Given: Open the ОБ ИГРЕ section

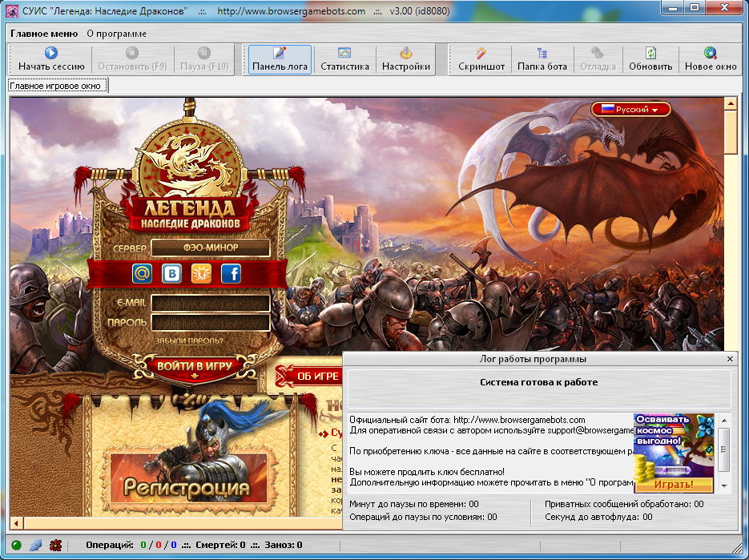Looking at the screenshot, I should (318, 377).
